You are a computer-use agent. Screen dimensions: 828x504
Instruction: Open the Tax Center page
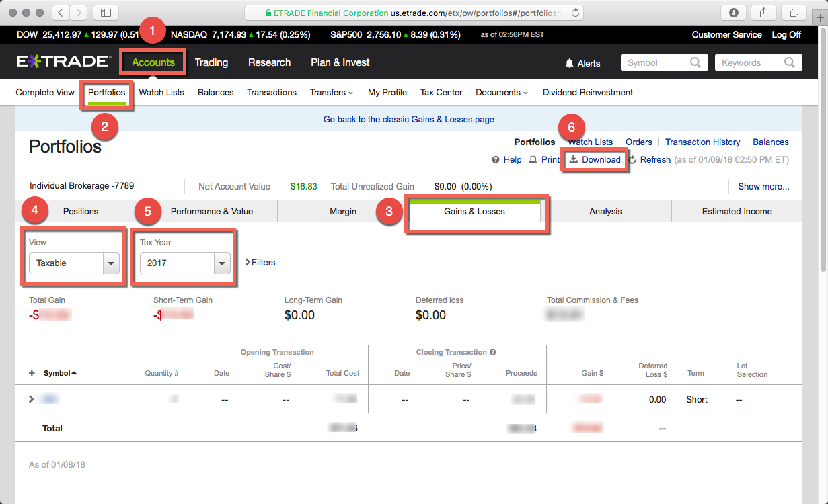pos(441,93)
